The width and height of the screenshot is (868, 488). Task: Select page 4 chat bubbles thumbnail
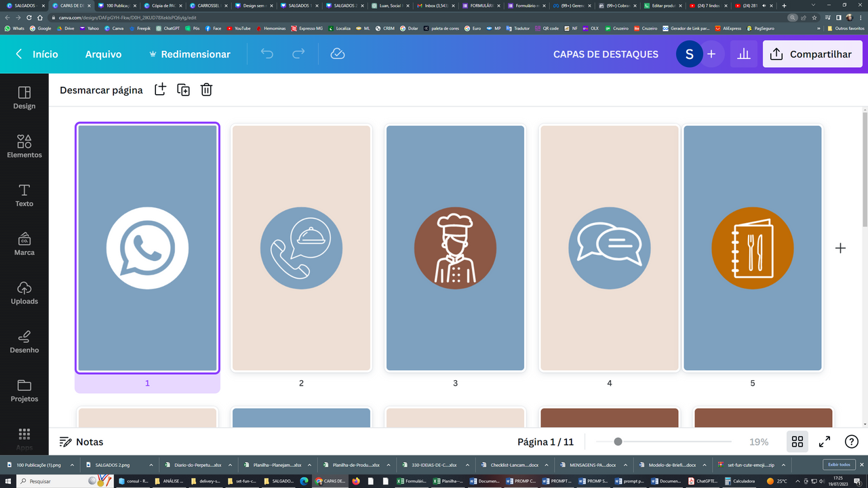pos(609,248)
